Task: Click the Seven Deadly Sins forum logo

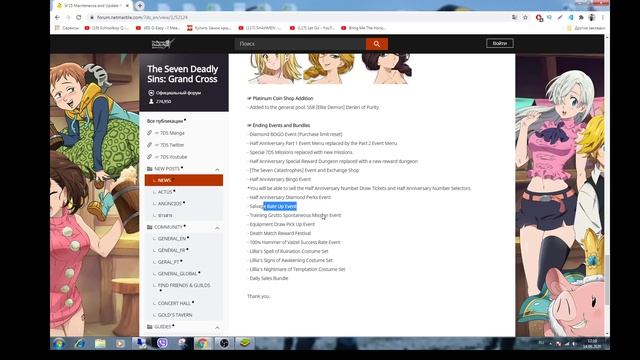Action: [x=163, y=44]
